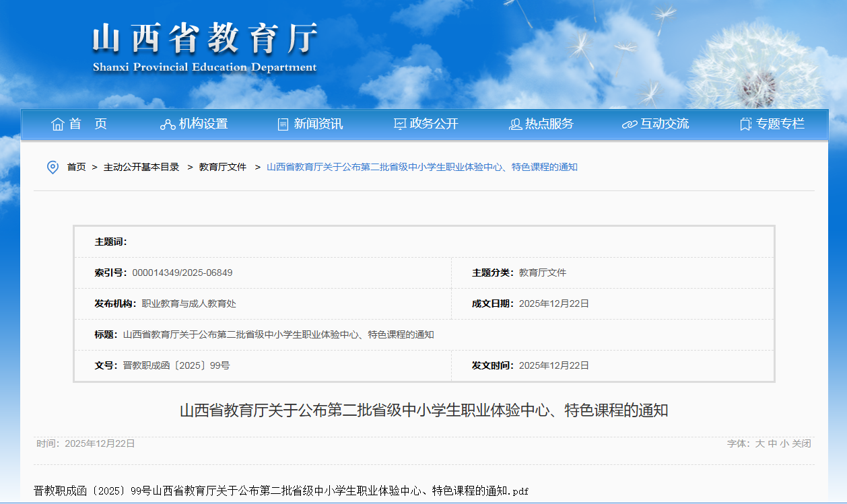Click the 热点服务 person icon
Viewport: 847px width, 504px height.
515,124
